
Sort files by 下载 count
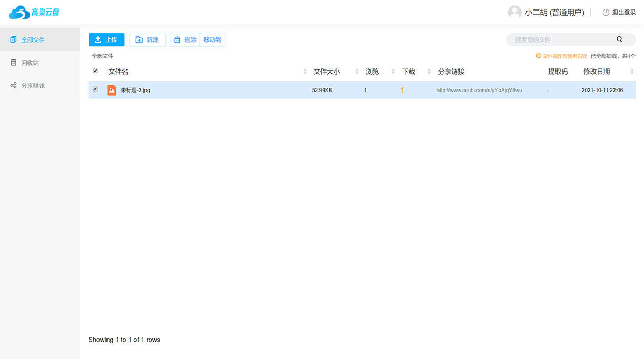pos(409,71)
